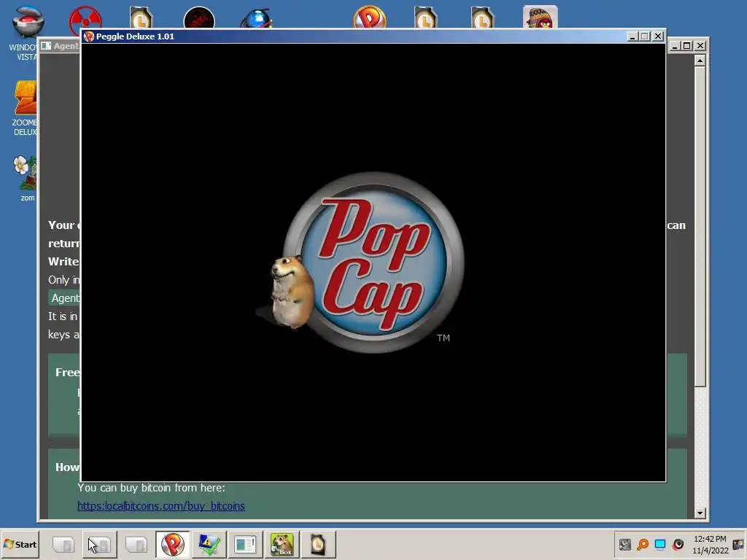The image size is (747, 560).
Task: Click the Agent window's title bar icon
Action: point(46,46)
